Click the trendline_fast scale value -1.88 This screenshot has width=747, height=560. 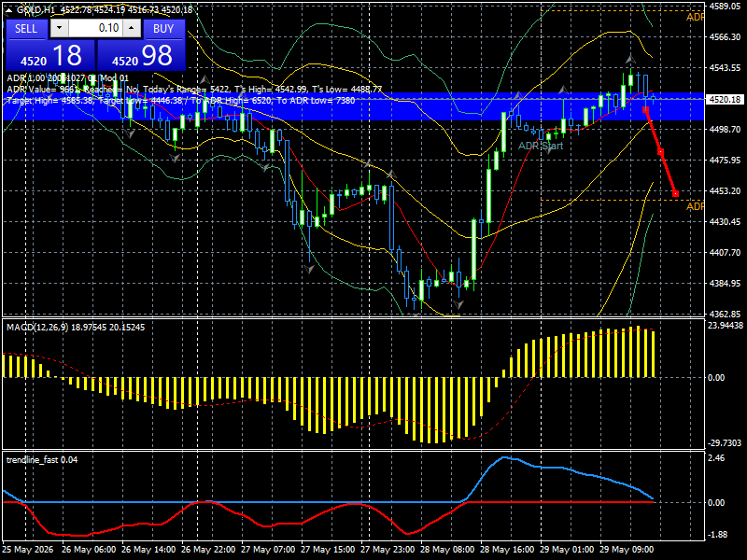pyautogui.click(x=717, y=534)
